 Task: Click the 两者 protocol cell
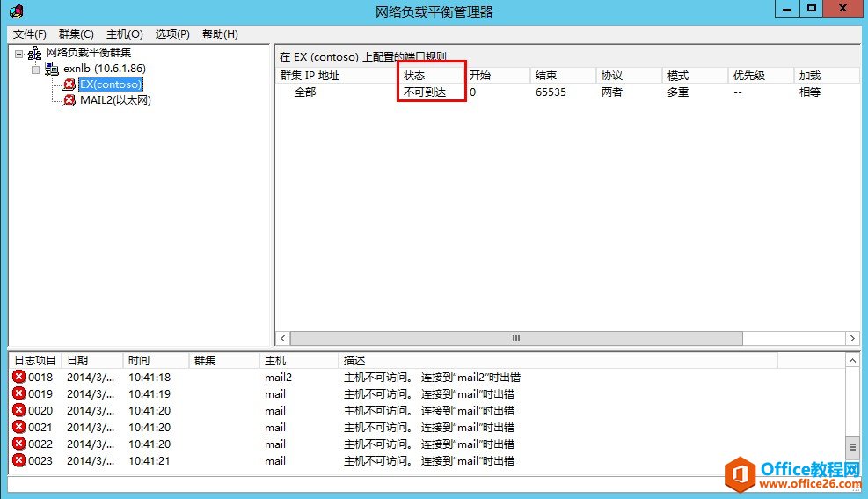point(612,92)
